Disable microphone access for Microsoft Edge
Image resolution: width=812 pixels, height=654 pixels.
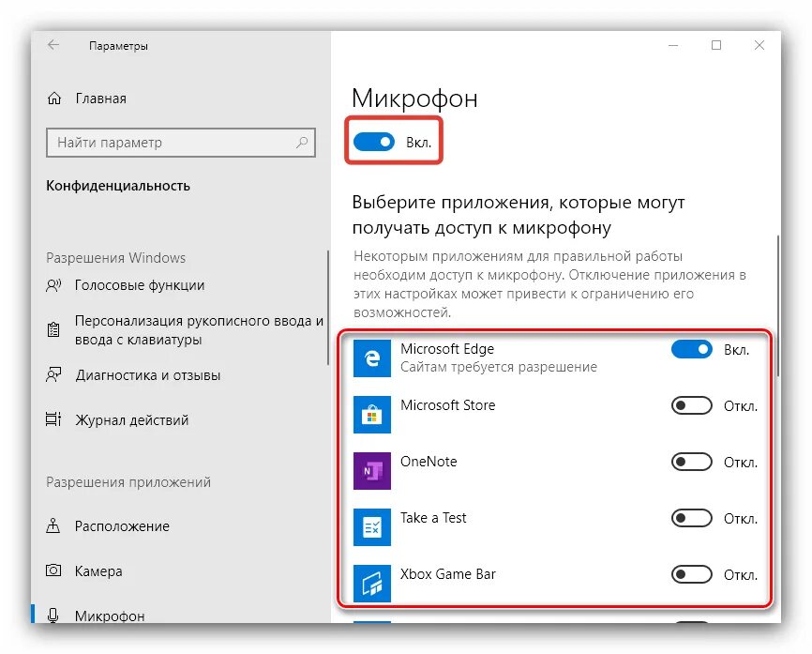pos(692,349)
